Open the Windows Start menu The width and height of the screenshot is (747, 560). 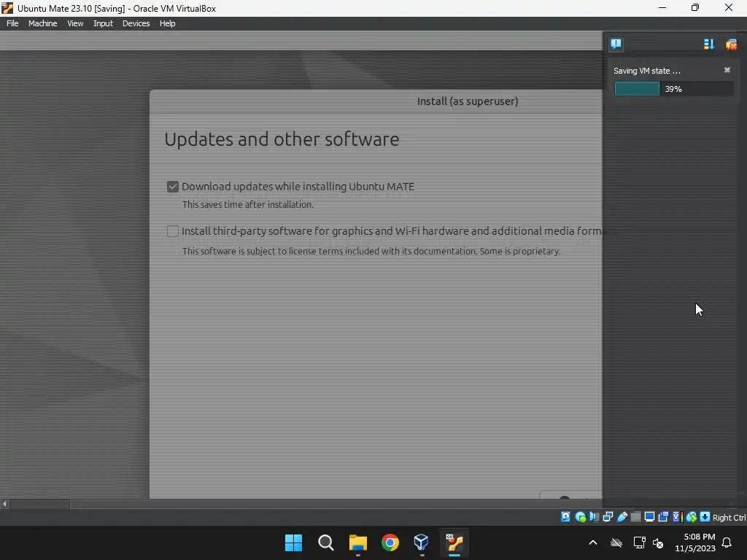point(293,542)
